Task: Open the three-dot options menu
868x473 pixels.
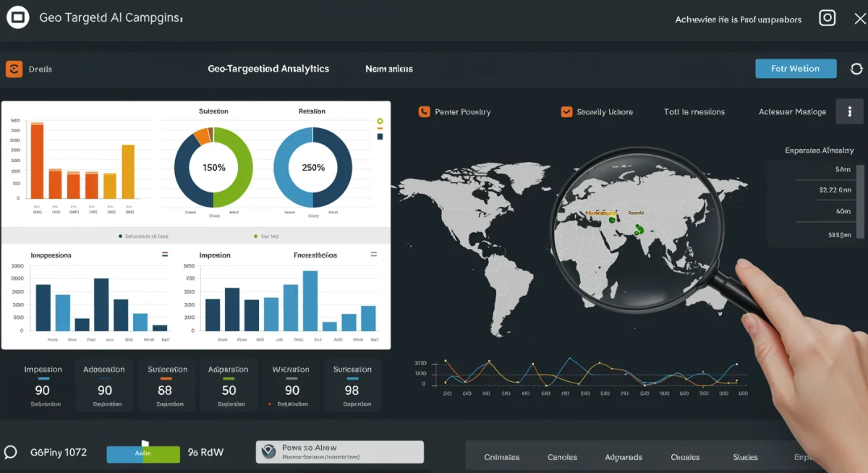Action: tap(849, 111)
